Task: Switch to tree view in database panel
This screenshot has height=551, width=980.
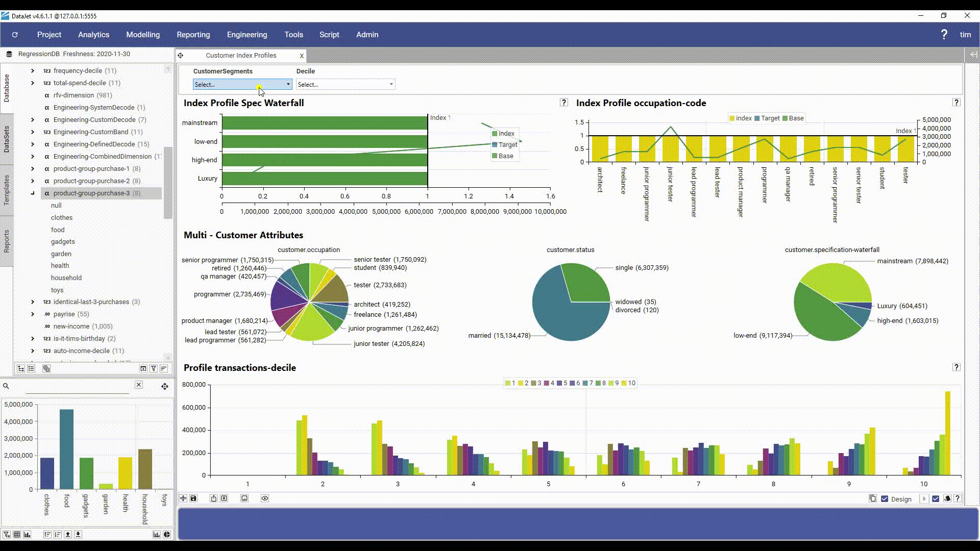Action: pos(21,368)
